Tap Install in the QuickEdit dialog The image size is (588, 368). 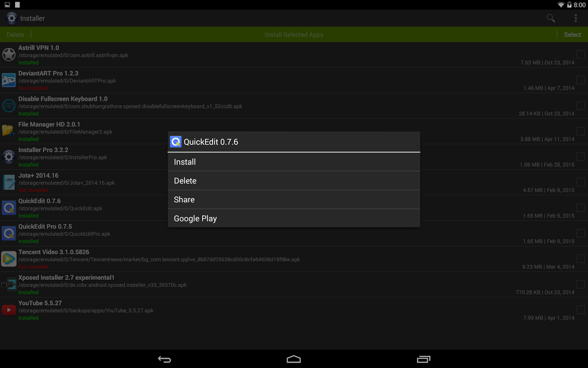tap(294, 162)
